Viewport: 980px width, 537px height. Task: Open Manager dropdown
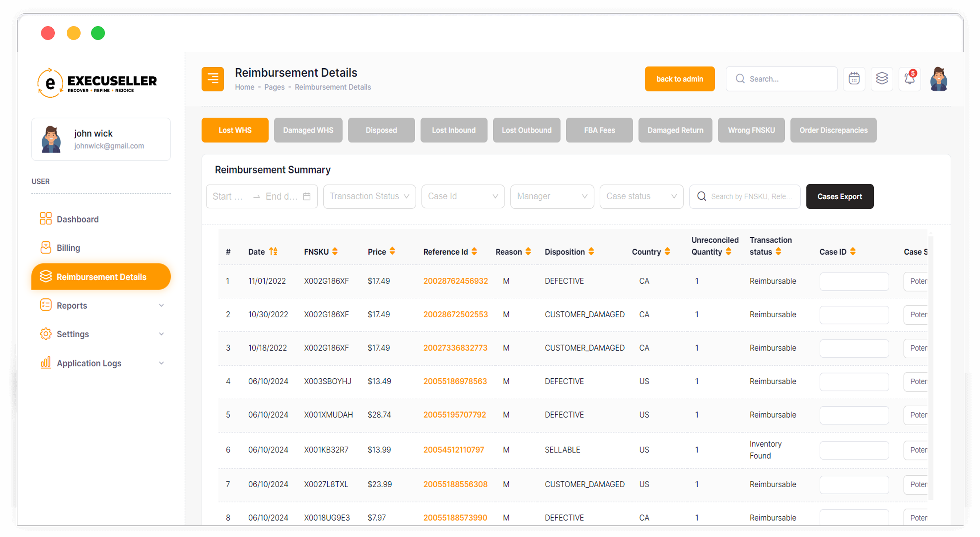pos(552,196)
